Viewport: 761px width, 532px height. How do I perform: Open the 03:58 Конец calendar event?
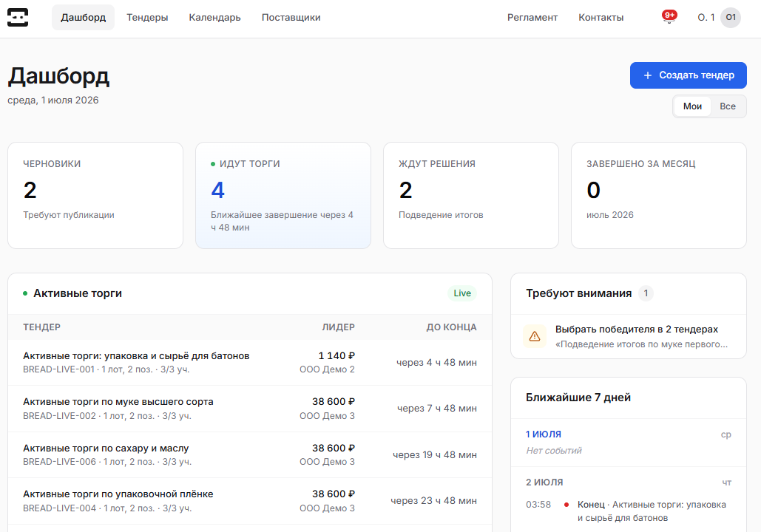[x=629, y=511]
